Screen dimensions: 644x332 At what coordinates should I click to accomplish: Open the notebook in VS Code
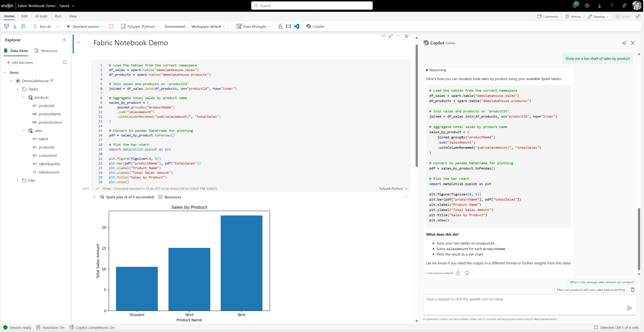coord(297,26)
